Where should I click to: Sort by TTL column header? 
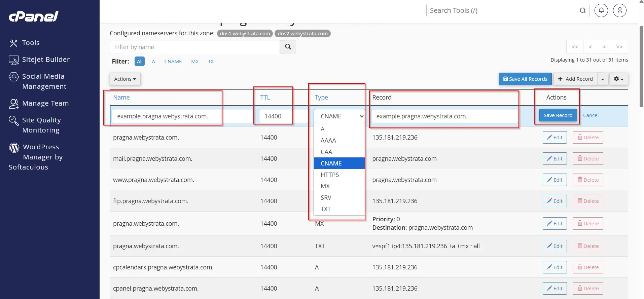point(265,98)
